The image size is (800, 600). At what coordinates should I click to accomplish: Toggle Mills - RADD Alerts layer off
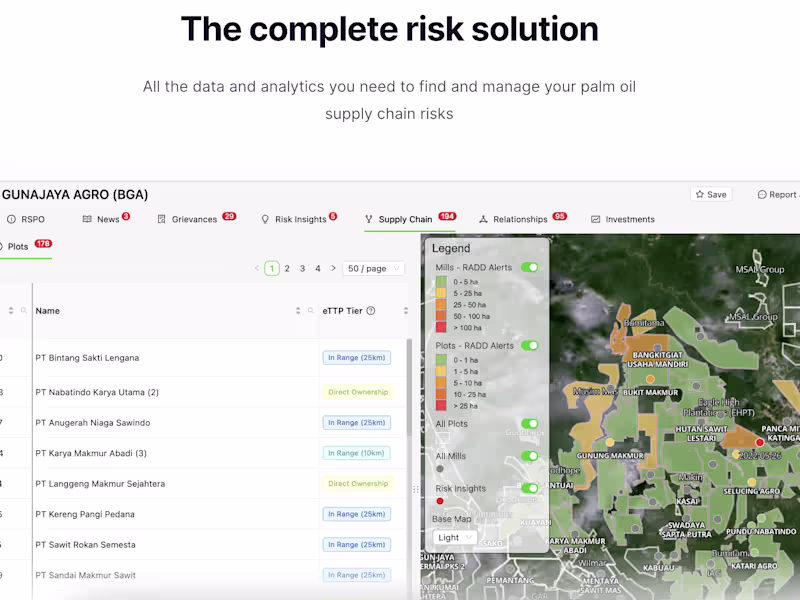[530, 267]
